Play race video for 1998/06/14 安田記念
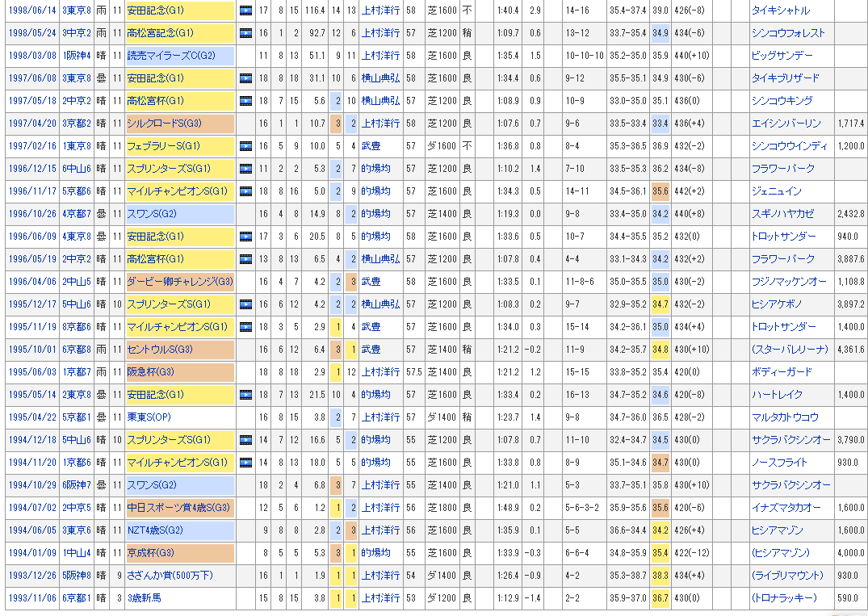The image size is (868, 616). click(246, 10)
